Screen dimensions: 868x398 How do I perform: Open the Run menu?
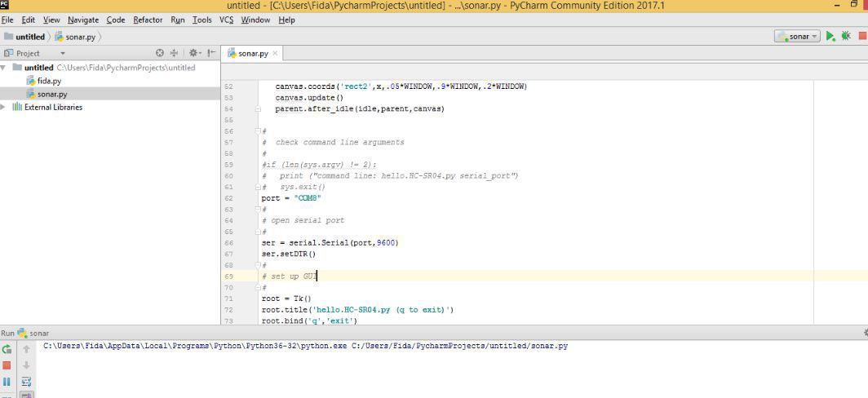178,20
